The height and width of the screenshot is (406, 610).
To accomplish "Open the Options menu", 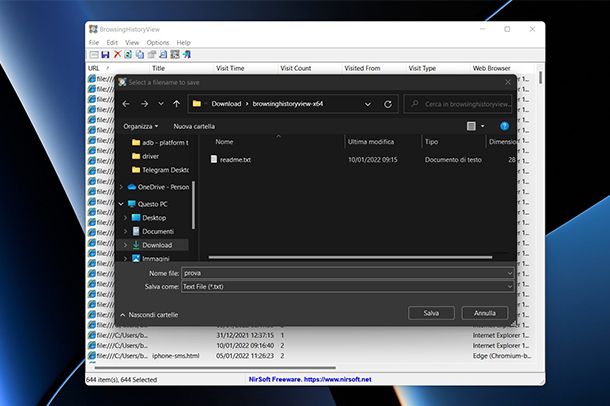I will (x=158, y=42).
